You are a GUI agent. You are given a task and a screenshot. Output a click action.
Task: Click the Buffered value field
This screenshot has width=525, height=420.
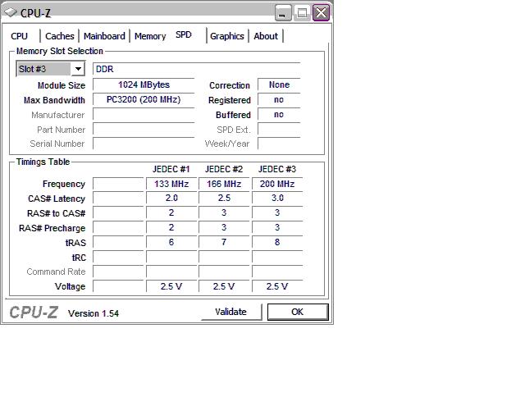click(x=279, y=115)
